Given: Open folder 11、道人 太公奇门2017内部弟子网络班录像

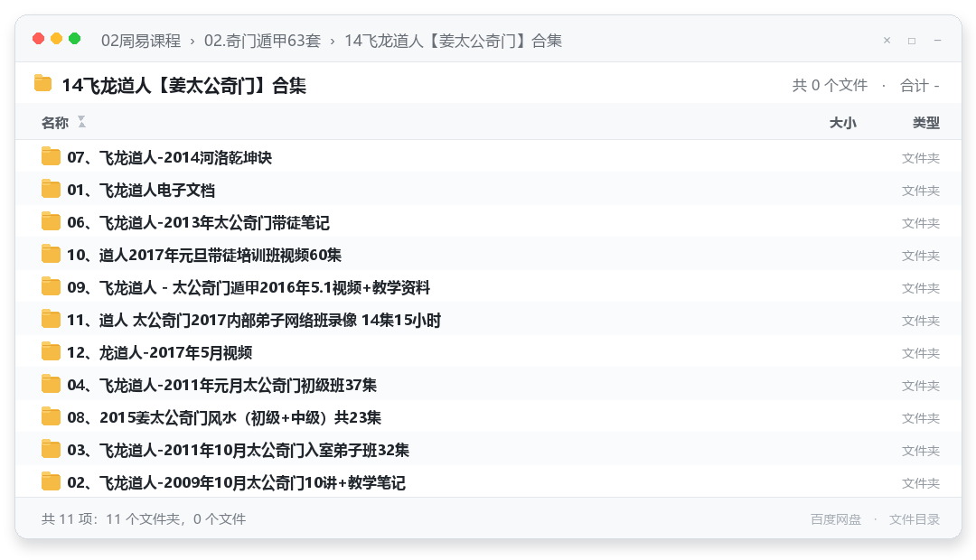Looking at the screenshot, I should (x=254, y=320).
